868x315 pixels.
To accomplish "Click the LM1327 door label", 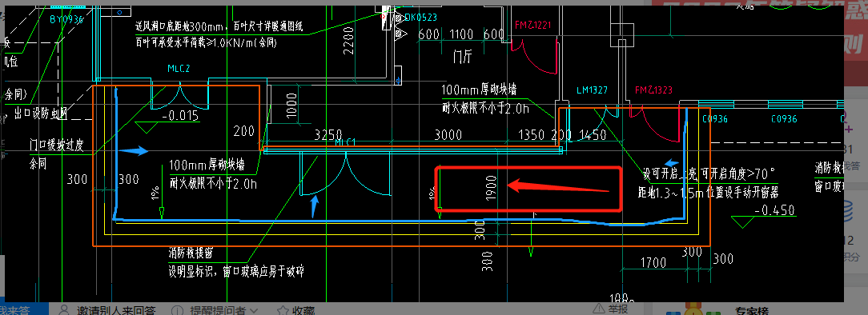I will click(x=592, y=90).
